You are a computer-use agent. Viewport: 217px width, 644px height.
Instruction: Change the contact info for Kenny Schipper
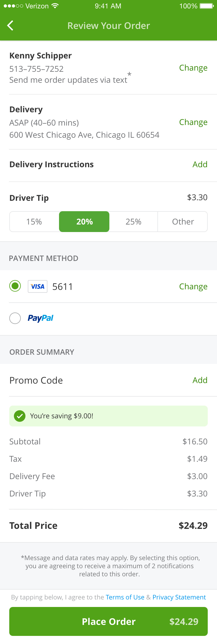tap(193, 68)
